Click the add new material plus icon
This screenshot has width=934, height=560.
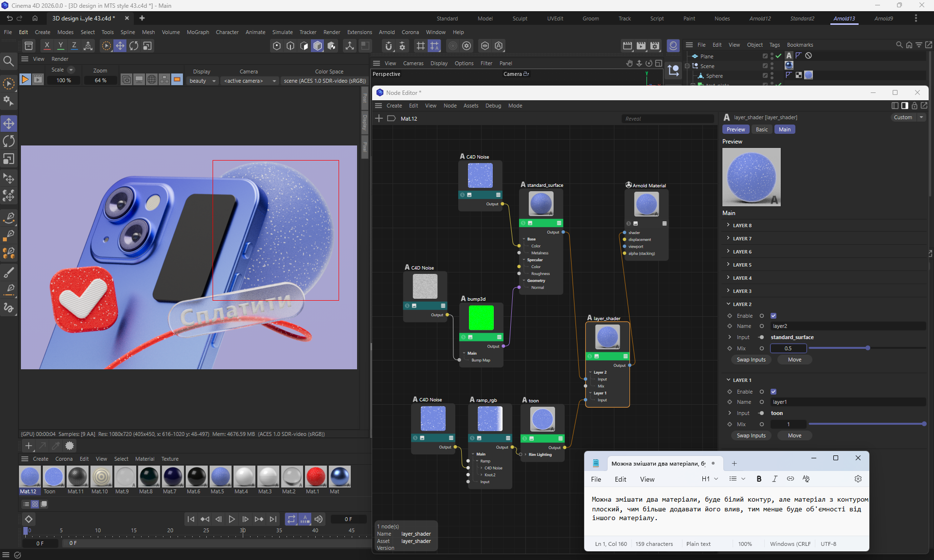[x=29, y=446]
